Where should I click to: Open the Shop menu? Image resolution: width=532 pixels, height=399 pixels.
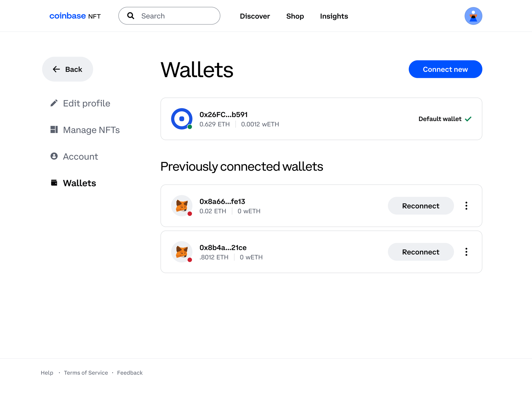(295, 16)
